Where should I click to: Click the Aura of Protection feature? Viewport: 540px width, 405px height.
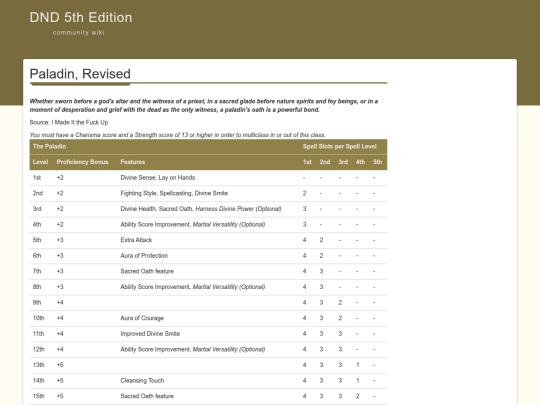[144, 256]
